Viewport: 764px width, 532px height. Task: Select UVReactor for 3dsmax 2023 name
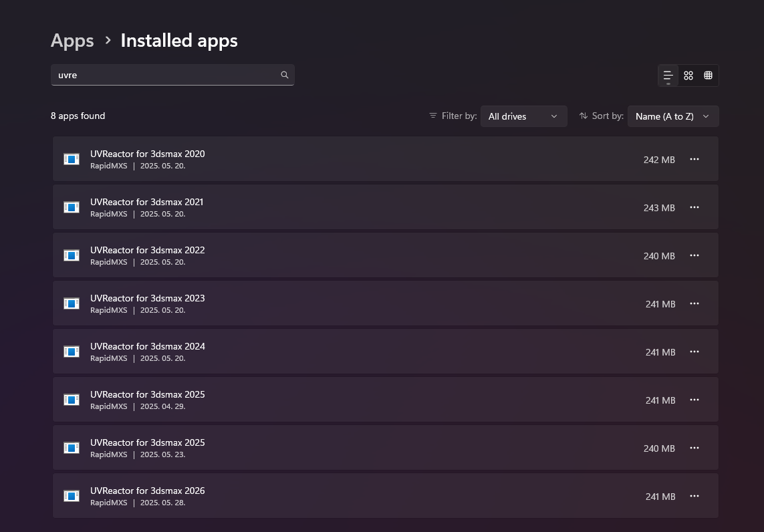tap(147, 298)
